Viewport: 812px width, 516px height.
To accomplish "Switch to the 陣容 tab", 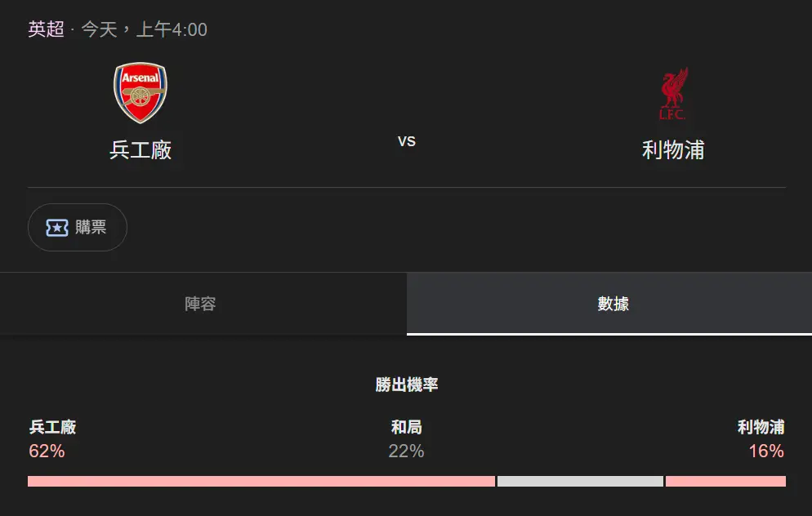I will point(200,304).
